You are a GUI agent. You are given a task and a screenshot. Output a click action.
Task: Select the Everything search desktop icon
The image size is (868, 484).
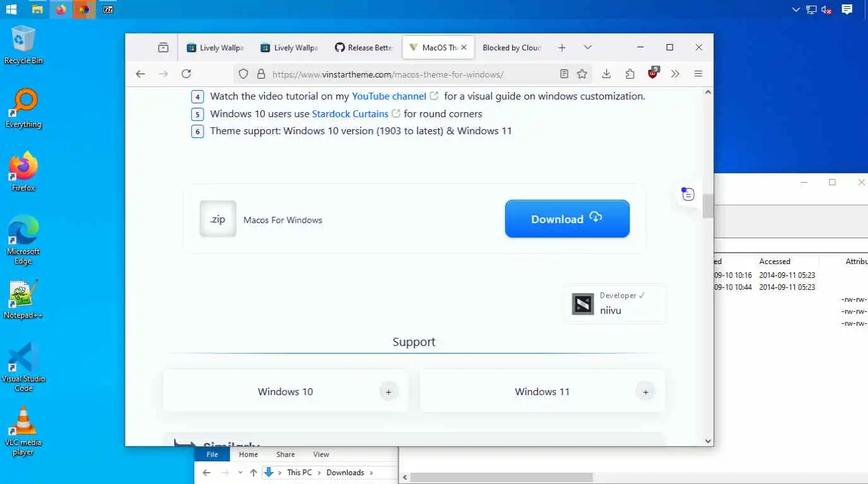pos(23,108)
